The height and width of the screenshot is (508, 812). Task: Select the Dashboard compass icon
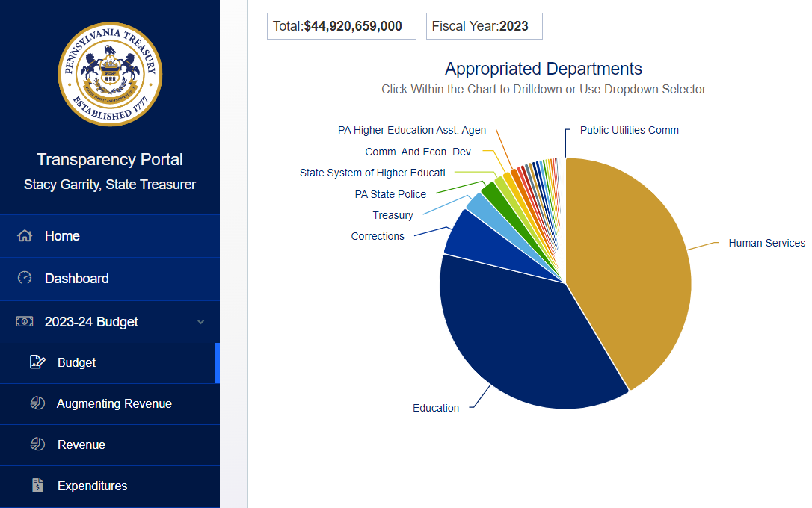point(25,278)
